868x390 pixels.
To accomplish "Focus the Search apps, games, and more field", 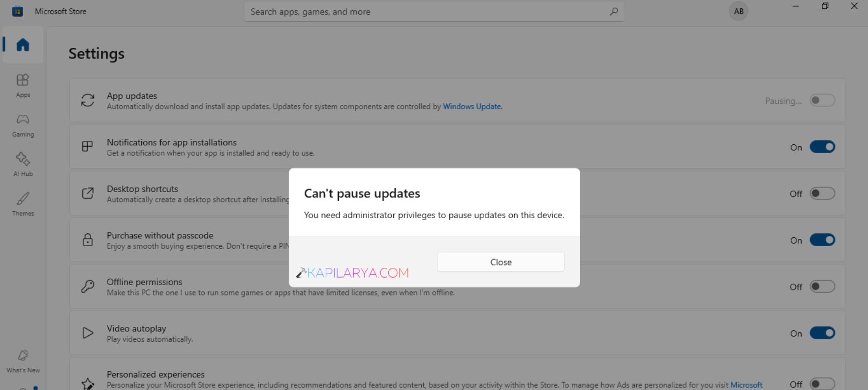I will [434, 11].
